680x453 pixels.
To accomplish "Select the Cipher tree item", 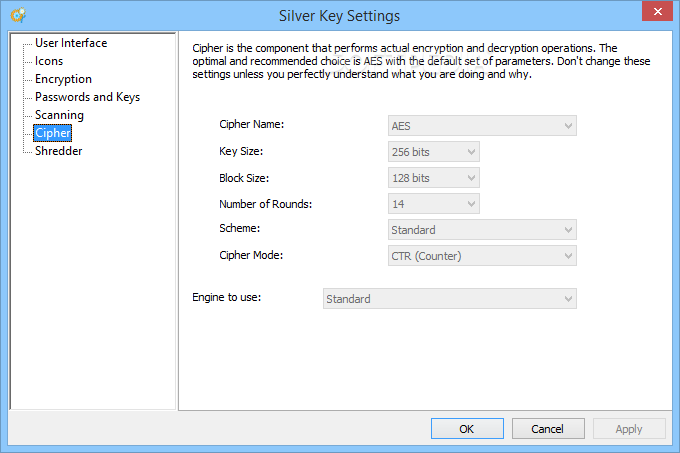I will click(52, 133).
